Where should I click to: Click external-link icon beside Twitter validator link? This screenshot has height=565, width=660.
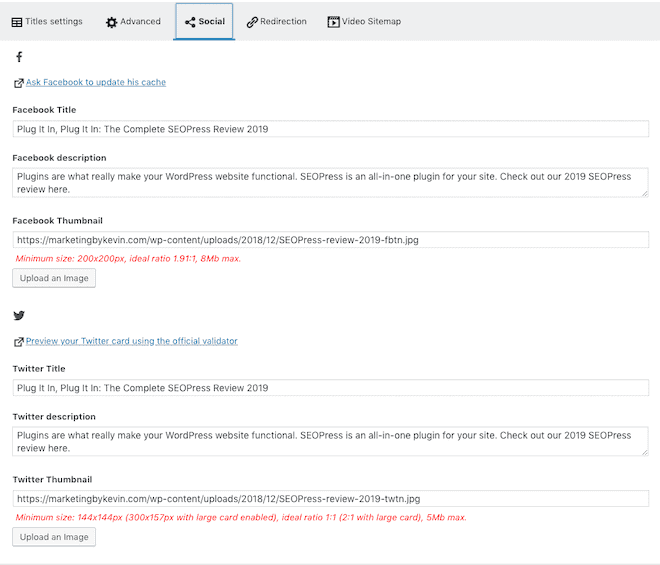(19, 342)
